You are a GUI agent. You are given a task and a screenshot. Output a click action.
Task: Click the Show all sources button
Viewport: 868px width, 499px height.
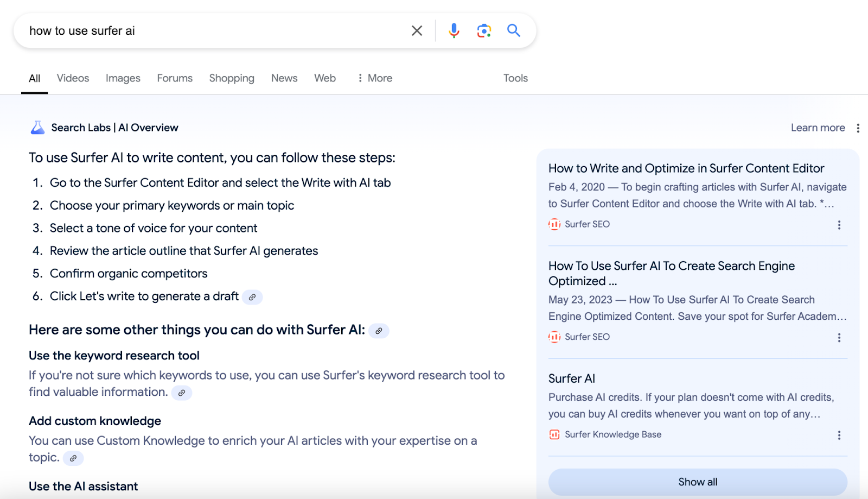click(x=698, y=482)
